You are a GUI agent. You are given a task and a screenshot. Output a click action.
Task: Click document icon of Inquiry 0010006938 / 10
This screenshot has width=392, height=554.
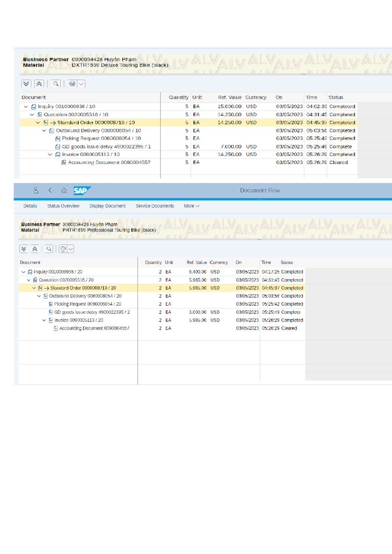click(x=33, y=107)
